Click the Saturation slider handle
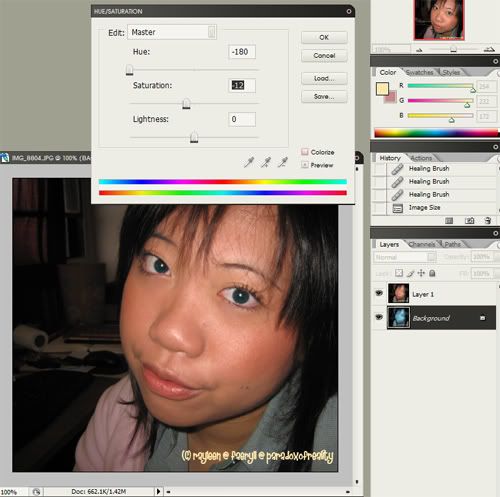 [186, 104]
